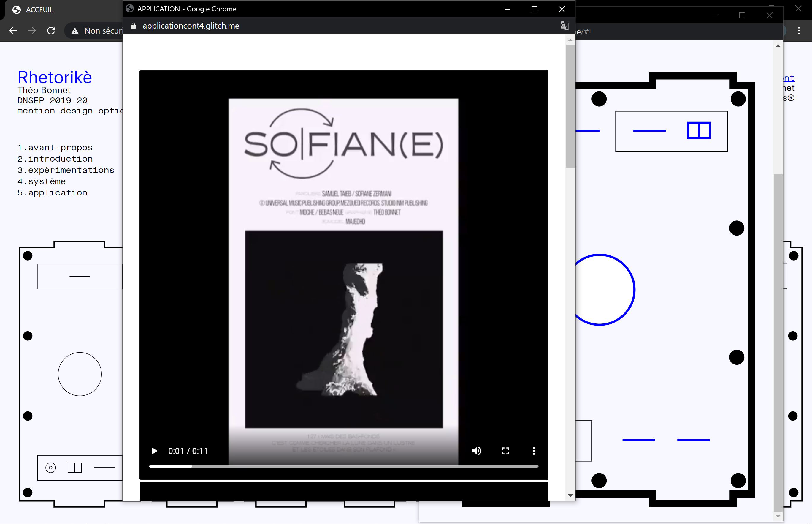The width and height of the screenshot is (812, 524).
Task: Click blue underlined link at top right
Action: point(789,78)
